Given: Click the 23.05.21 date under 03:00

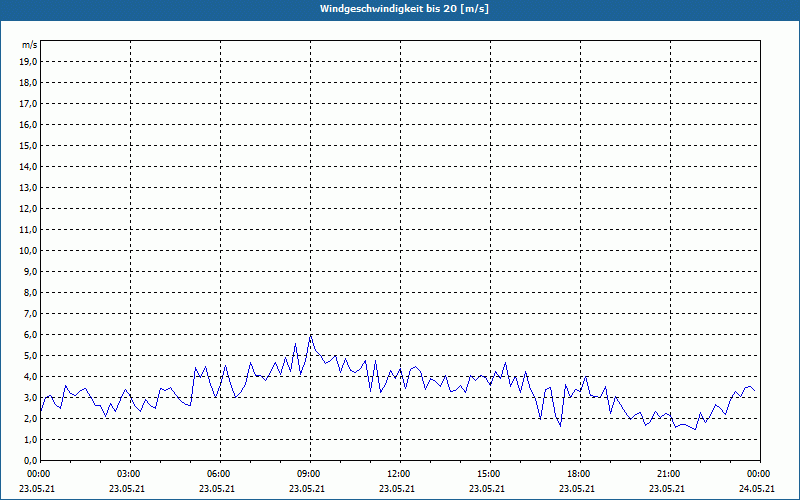Looking at the screenshot, I should tap(127, 488).
